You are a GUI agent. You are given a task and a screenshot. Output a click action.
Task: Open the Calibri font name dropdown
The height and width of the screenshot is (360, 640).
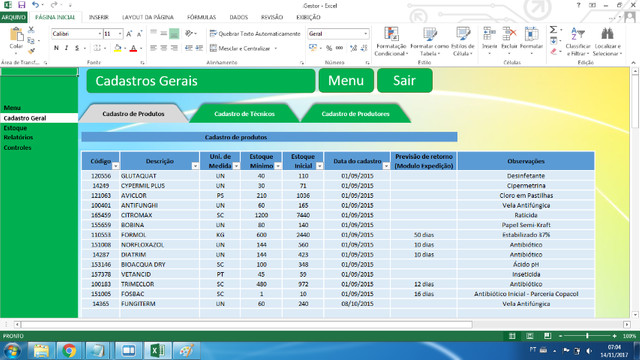pyautogui.click(x=99, y=33)
